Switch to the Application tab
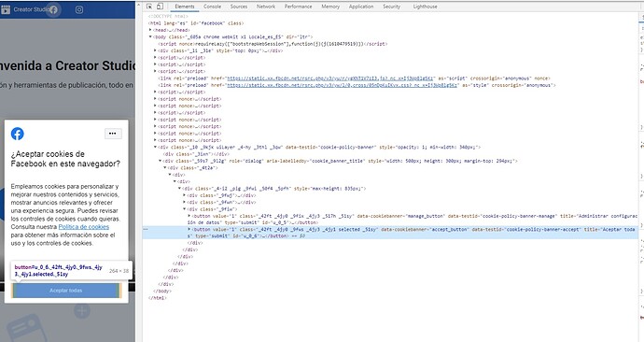Screen dimensions: 644x342 [361, 7]
